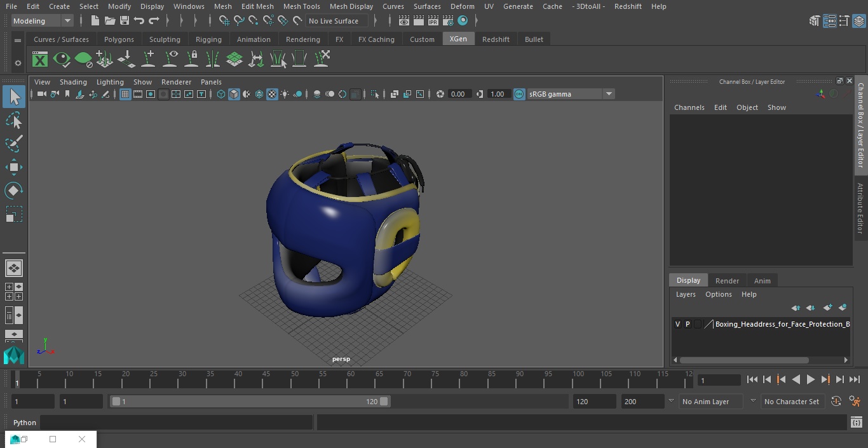Toggle smooth shade all cube button

pyautogui.click(x=234, y=94)
